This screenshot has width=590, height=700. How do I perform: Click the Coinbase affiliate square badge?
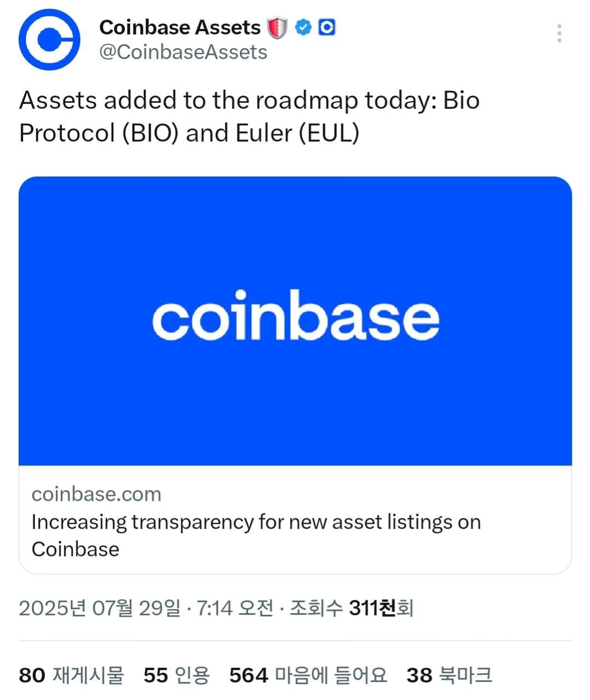coord(327,26)
